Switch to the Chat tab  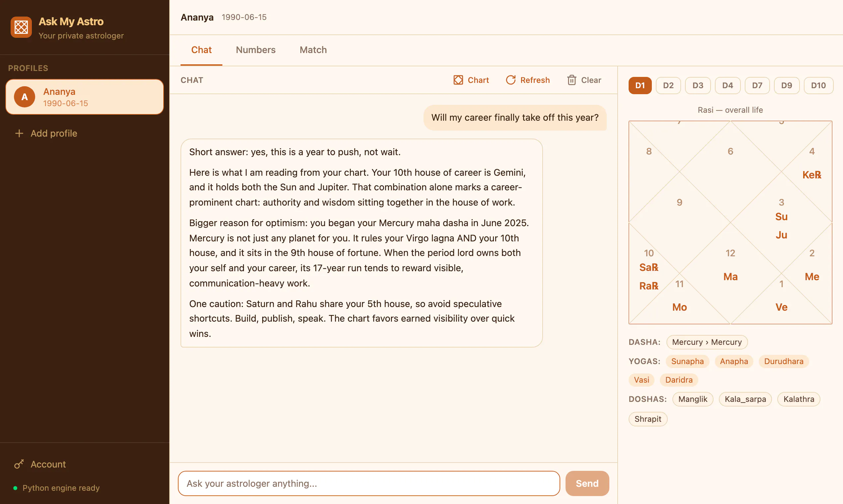tap(201, 50)
